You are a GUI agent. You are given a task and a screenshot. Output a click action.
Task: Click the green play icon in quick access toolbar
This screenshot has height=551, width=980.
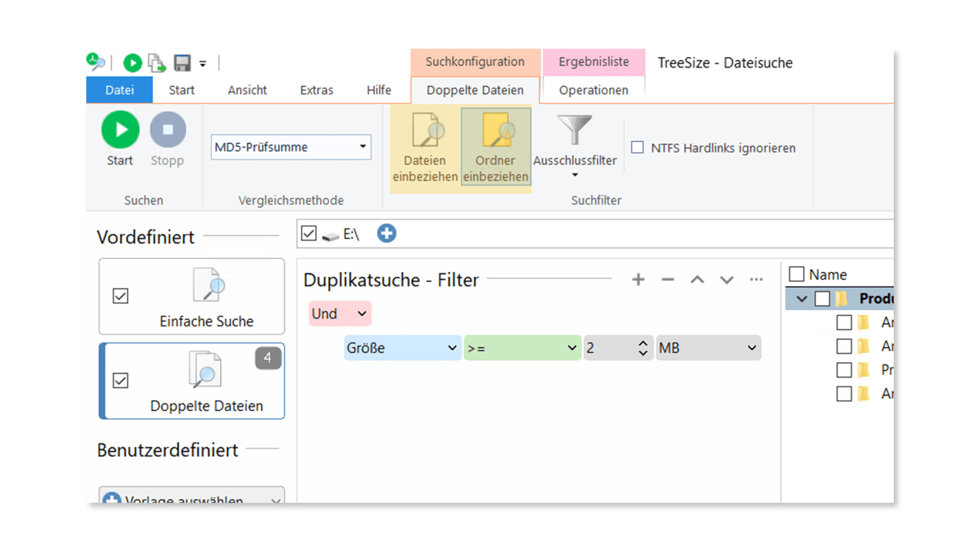pos(133,63)
